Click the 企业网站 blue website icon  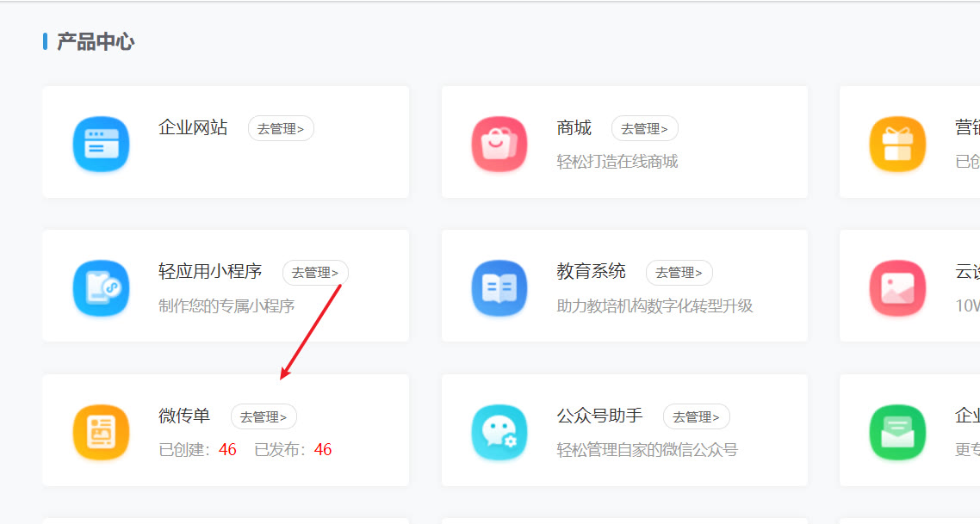click(x=101, y=142)
